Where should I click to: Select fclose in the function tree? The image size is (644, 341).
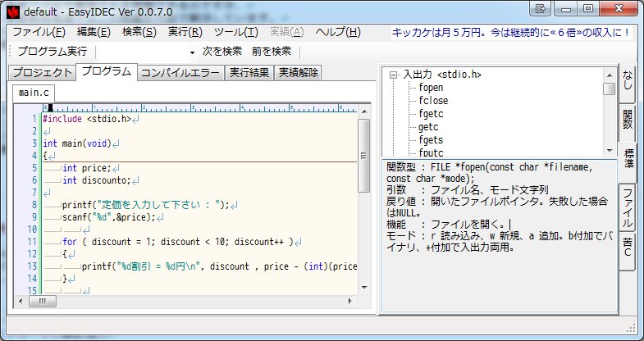433,101
